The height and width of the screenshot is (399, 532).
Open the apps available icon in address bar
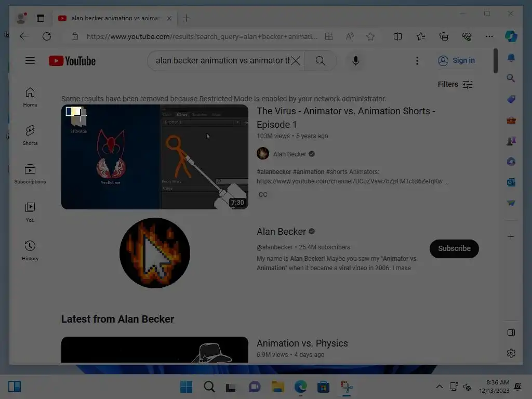click(x=329, y=36)
